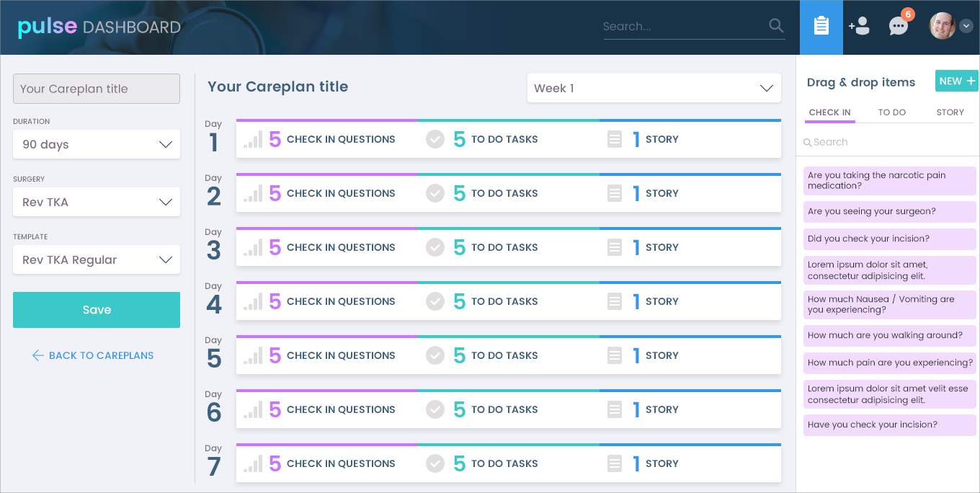Click the NEW + button
Screen dimensions: 980x493
956,81
